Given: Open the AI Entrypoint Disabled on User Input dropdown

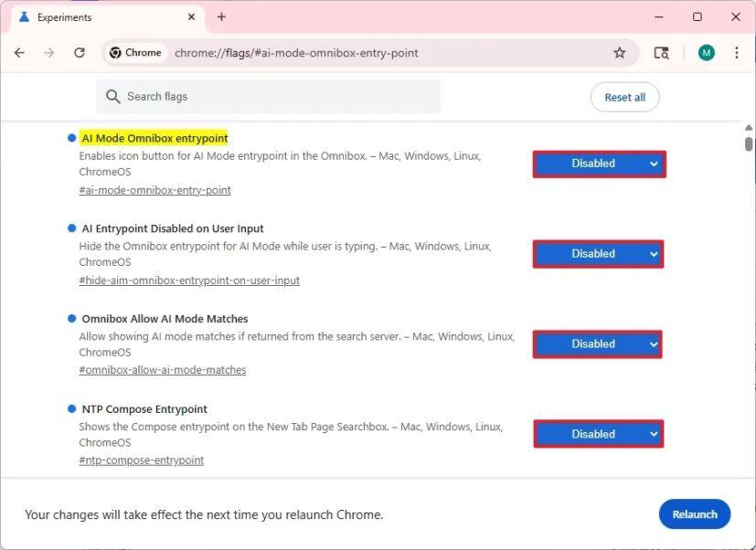Looking at the screenshot, I should (x=598, y=253).
